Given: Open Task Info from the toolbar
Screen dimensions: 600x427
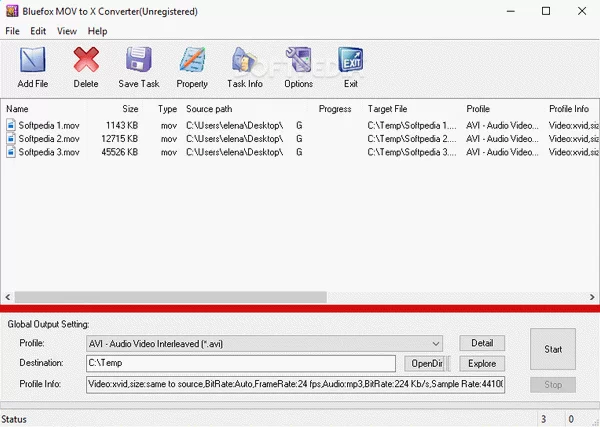Looking at the screenshot, I should (245, 62).
